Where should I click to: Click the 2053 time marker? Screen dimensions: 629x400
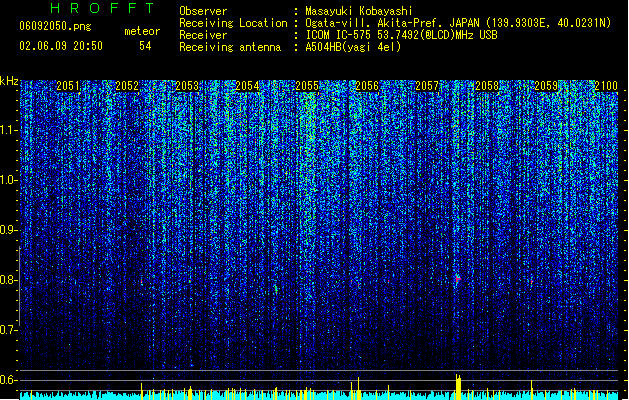pos(187,86)
